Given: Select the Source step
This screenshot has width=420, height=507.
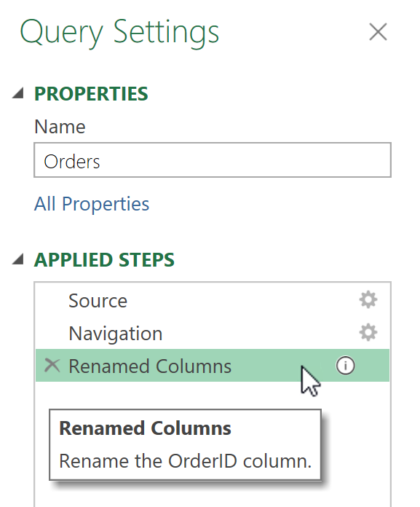Looking at the screenshot, I should 213,300.
